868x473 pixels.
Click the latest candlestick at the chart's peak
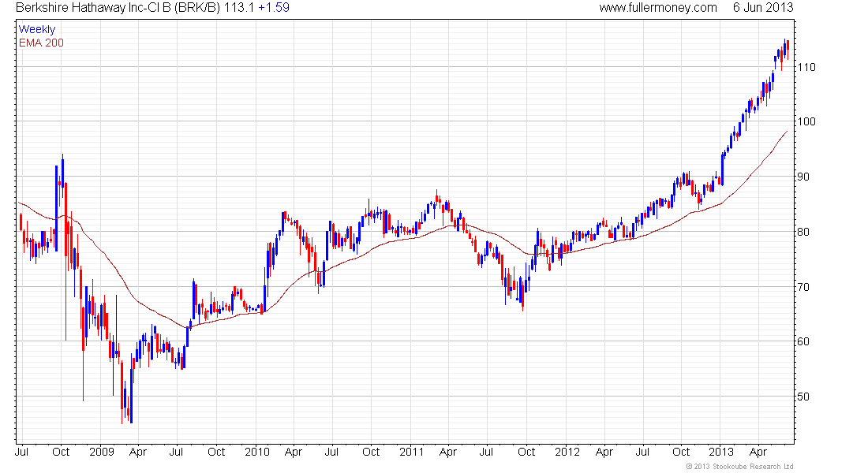coord(787,49)
